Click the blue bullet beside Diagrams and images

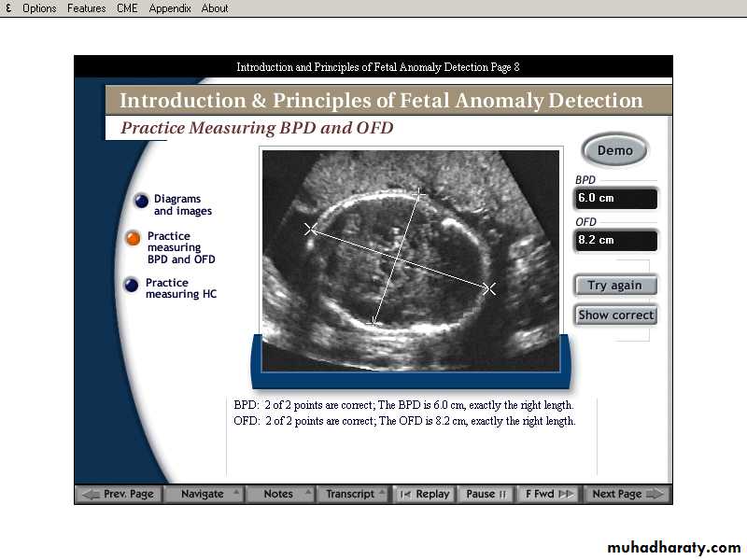pyautogui.click(x=141, y=200)
